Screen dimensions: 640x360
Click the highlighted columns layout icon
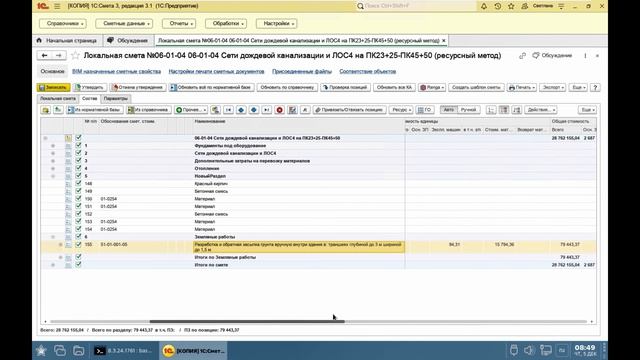coord(504,110)
